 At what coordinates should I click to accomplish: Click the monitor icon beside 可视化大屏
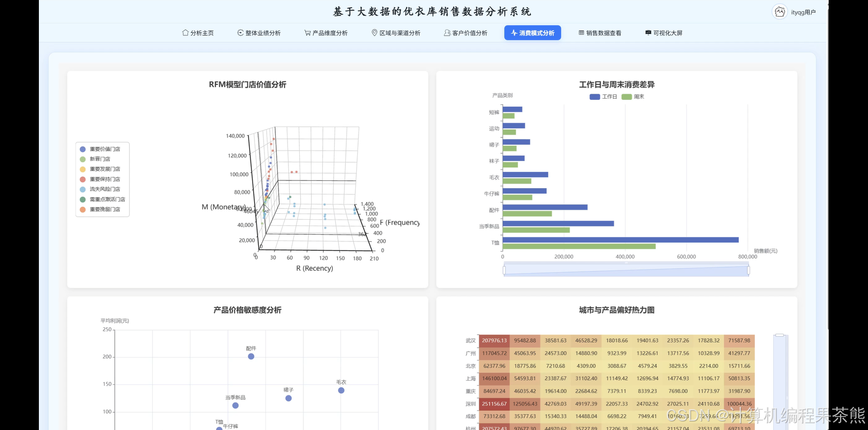click(648, 33)
